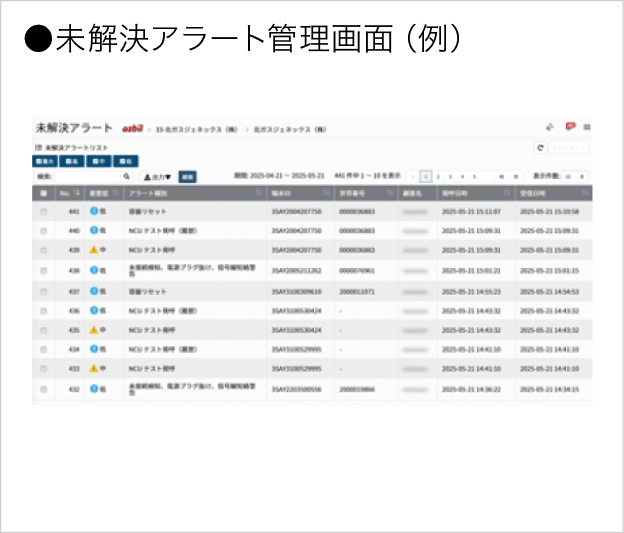Tick the checkbox for alert No. 437

click(x=43, y=291)
